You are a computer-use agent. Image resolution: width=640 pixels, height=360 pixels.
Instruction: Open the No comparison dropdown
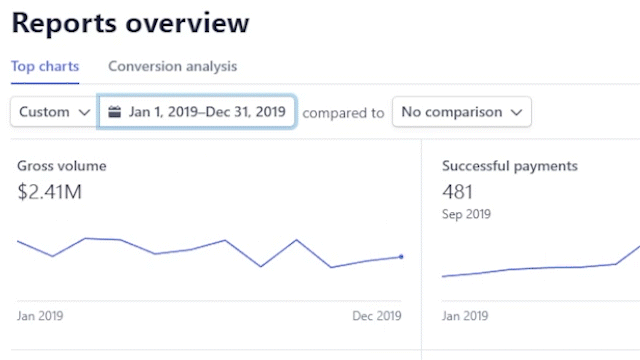pos(462,112)
